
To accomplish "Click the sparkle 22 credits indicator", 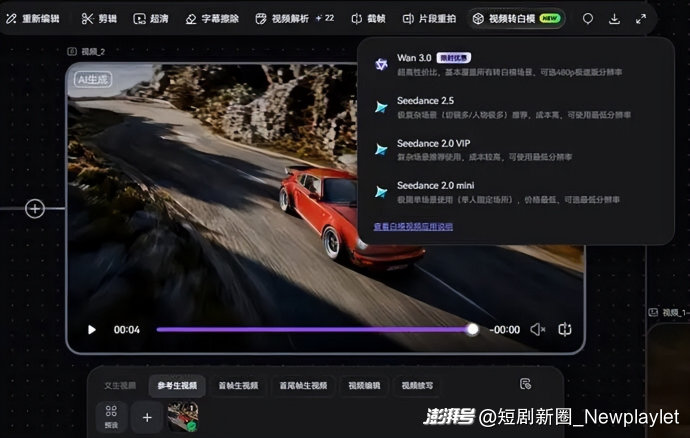I will 325,18.
